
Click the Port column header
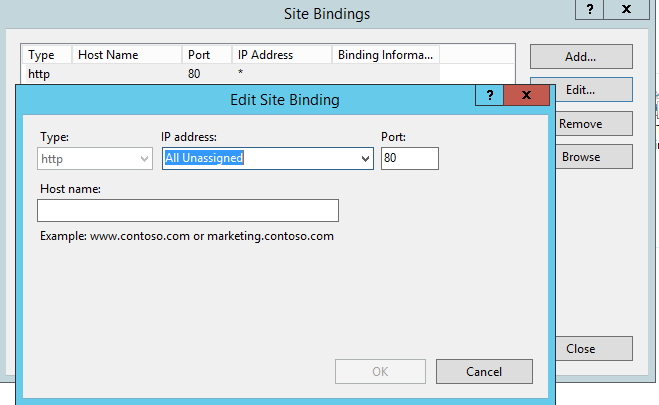click(207, 55)
